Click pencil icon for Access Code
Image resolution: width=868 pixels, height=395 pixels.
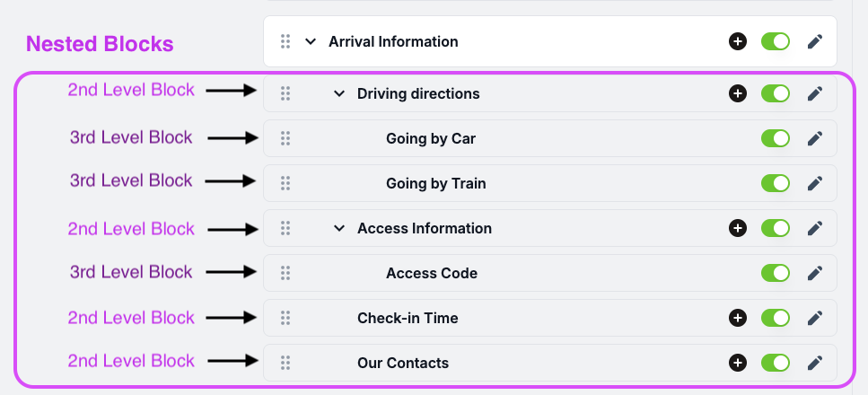(815, 273)
